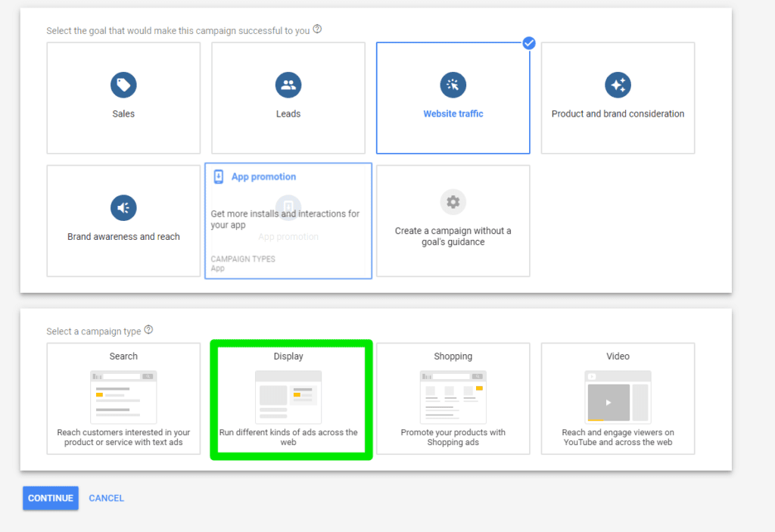This screenshot has width=775, height=532.
Task: Select the Product and brand consideration sparkle icon
Action: tap(618, 84)
